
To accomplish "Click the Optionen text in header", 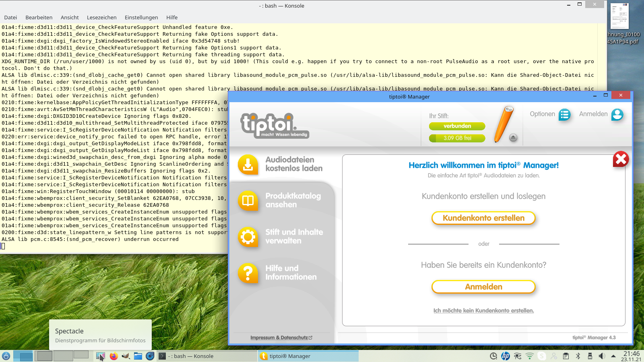I will point(542,114).
